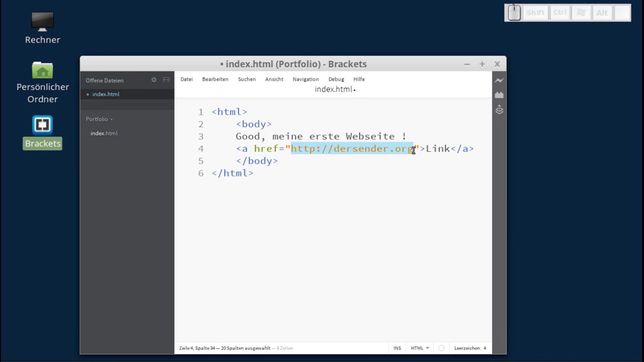The image size is (644, 362).
Task: Expand the Portfolio project dropdown
Action: click(99, 119)
